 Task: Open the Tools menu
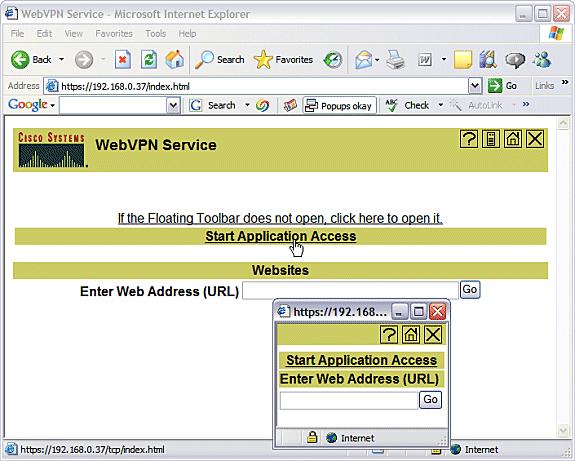point(155,34)
